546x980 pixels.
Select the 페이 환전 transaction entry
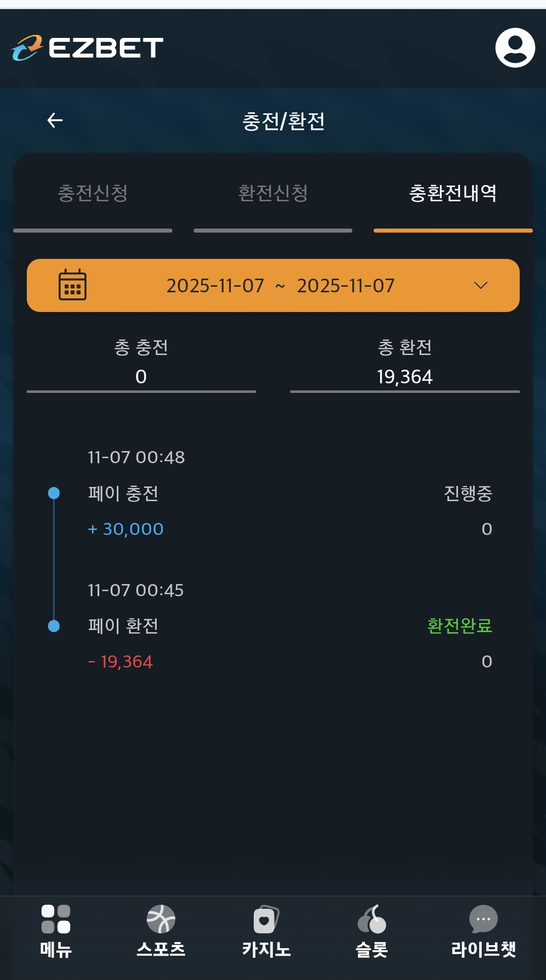point(123,626)
